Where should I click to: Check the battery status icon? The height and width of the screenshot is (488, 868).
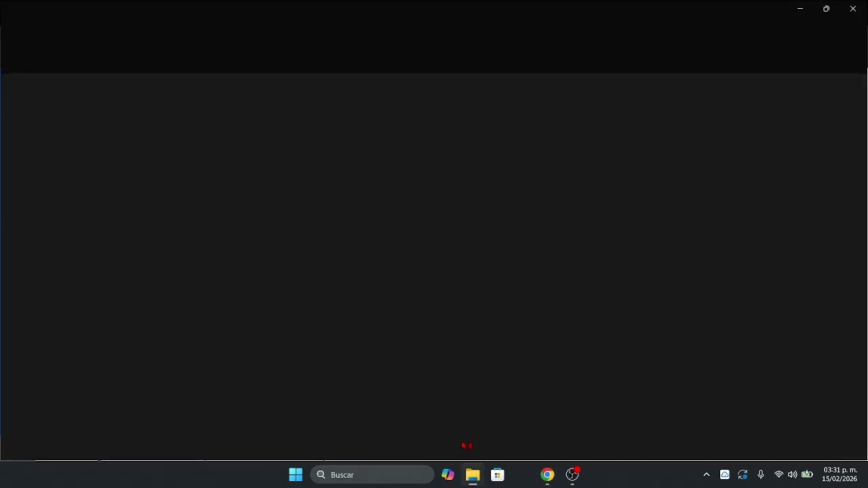click(807, 474)
